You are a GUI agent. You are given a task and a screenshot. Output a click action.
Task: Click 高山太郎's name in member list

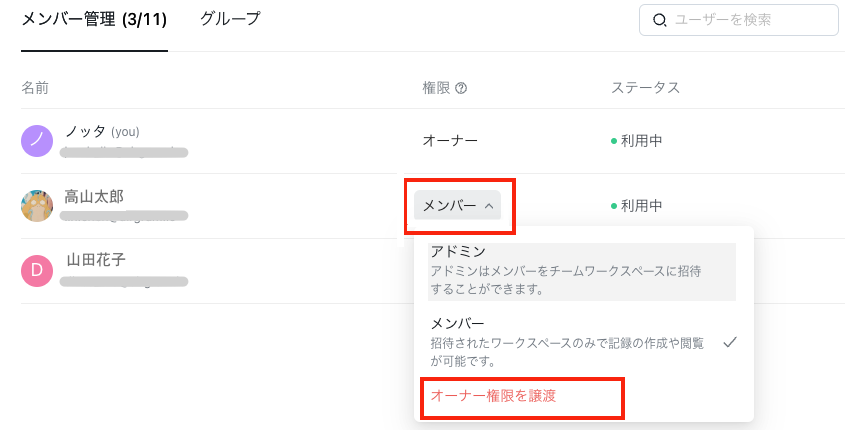click(94, 197)
